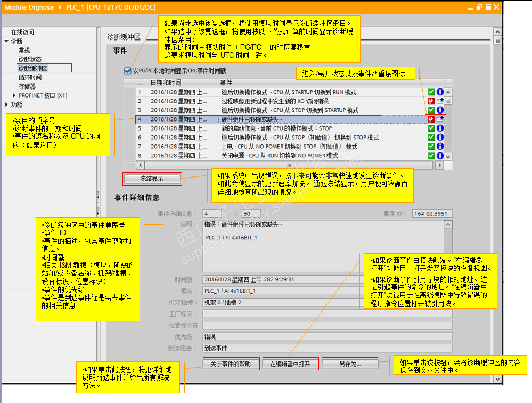The height and width of the screenshot is (403, 532).
Task: Click blue info icon on event row 8
Action: pos(440,156)
